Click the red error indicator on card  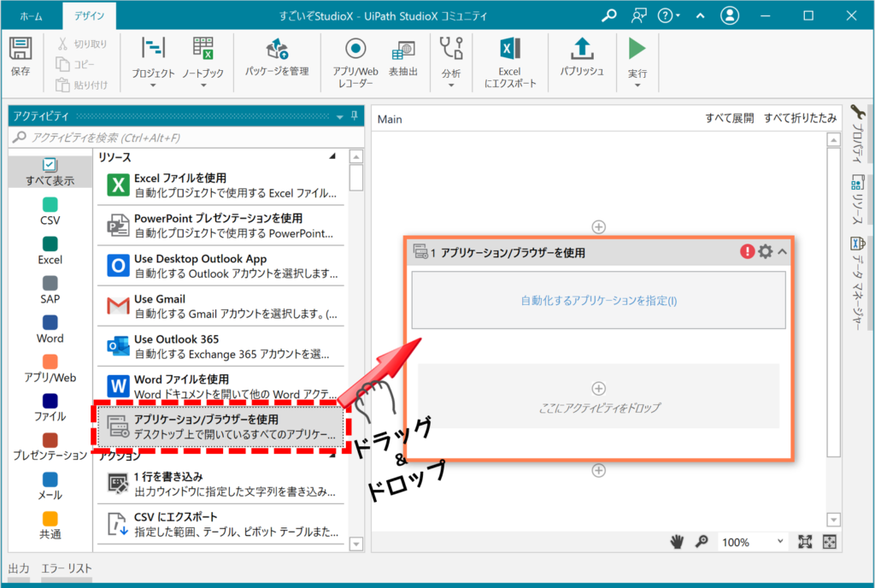[x=747, y=251]
